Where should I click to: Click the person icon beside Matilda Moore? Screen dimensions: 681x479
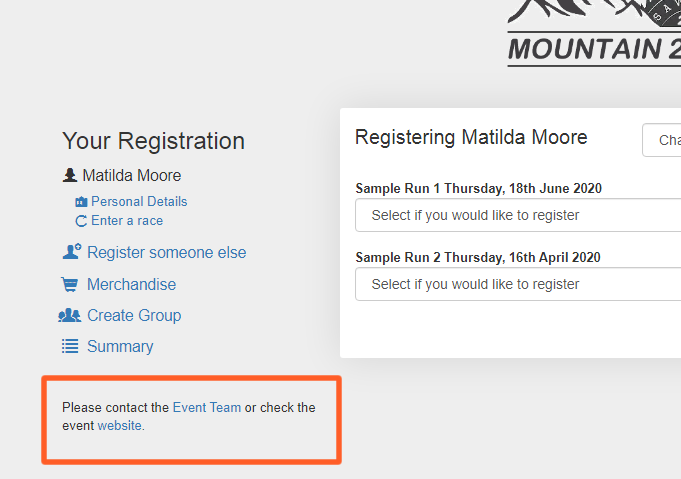point(70,176)
